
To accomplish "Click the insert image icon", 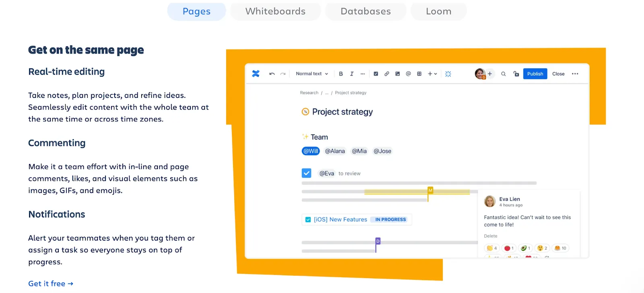I will pyautogui.click(x=397, y=74).
